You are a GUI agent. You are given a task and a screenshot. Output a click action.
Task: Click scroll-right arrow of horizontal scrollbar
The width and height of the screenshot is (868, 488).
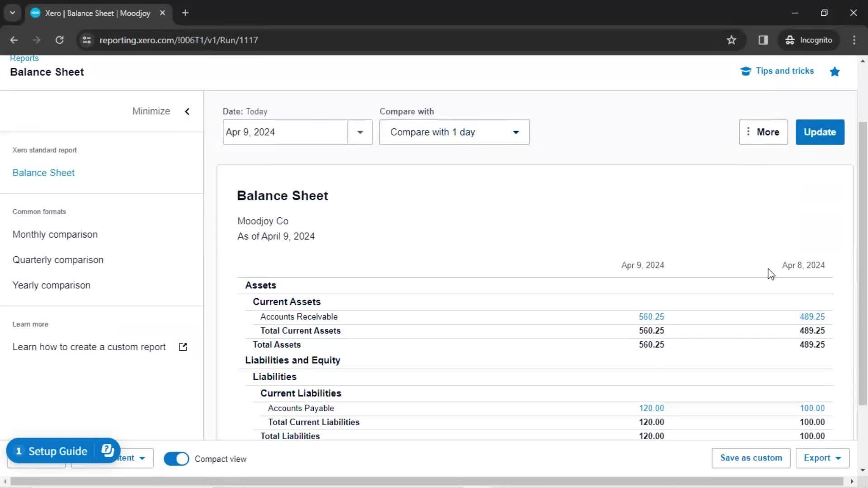pos(852,481)
